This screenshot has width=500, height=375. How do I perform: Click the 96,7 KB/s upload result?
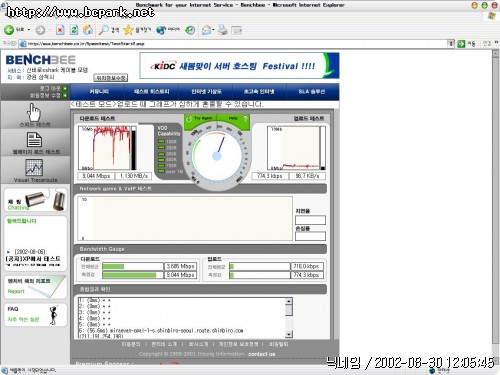click(307, 176)
